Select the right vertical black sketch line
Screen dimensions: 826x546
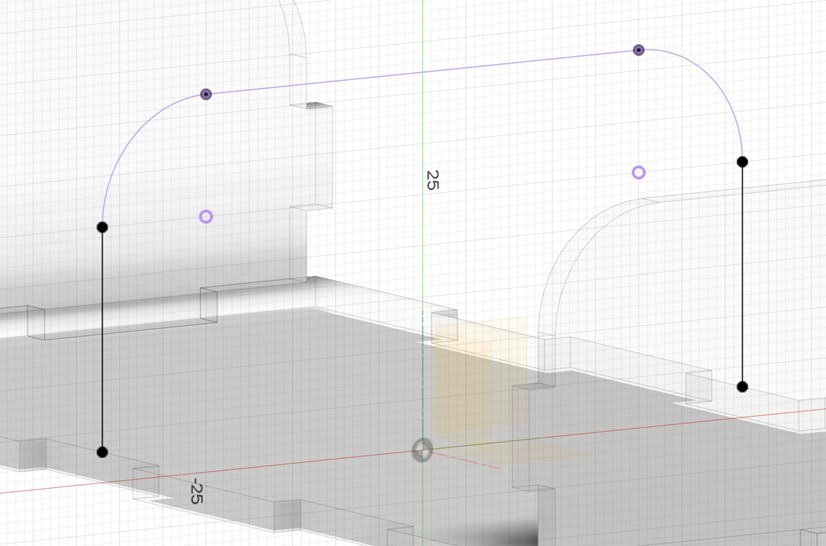742,275
